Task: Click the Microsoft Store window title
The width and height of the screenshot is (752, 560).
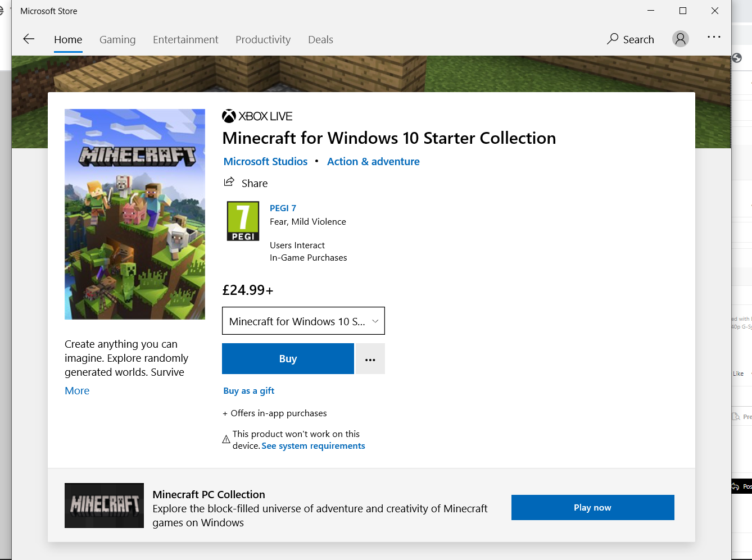Action: tap(49, 11)
